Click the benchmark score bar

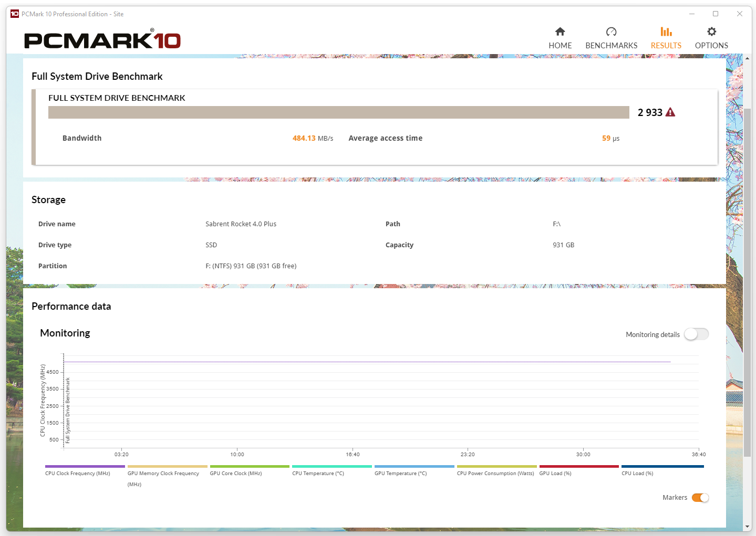click(x=339, y=112)
